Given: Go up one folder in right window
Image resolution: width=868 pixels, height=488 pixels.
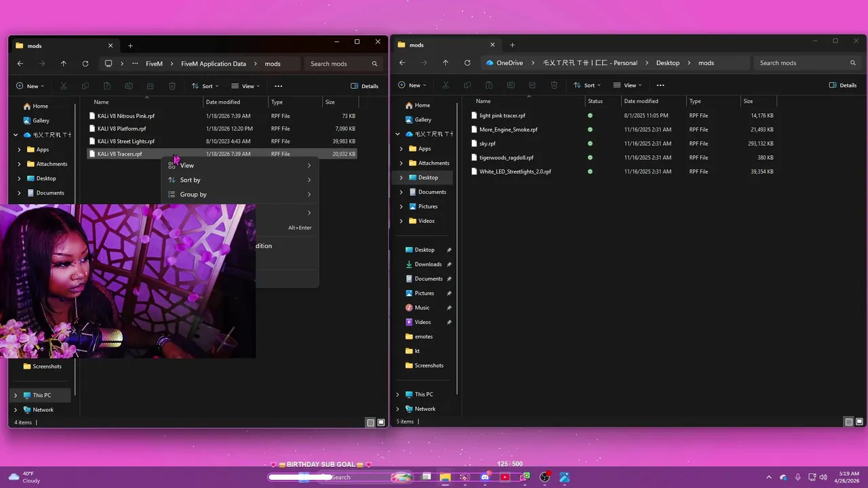Looking at the screenshot, I should coord(446,63).
